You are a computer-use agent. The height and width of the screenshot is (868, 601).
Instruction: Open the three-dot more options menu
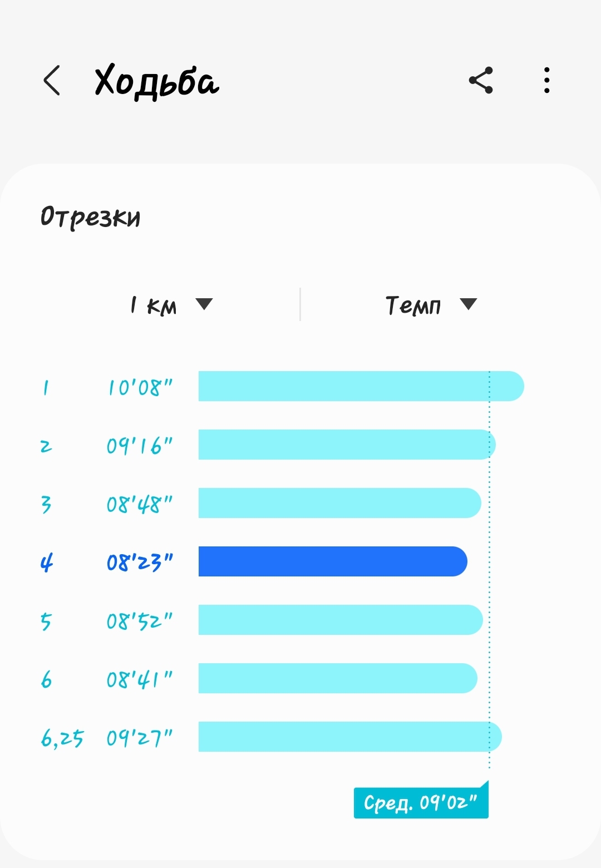[547, 81]
